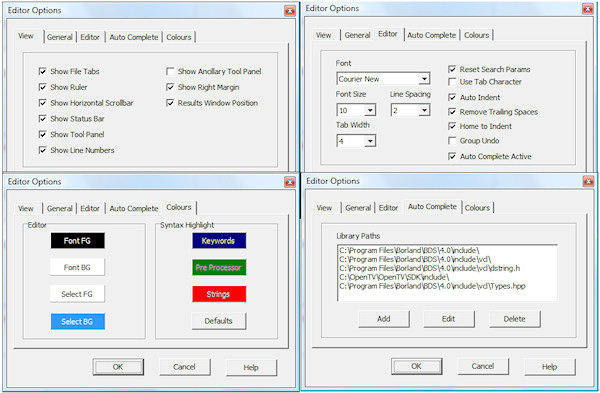Open Auto Complete tab in top-right window
The height and width of the screenshot is (393, 600).
[x=432, y=35]
